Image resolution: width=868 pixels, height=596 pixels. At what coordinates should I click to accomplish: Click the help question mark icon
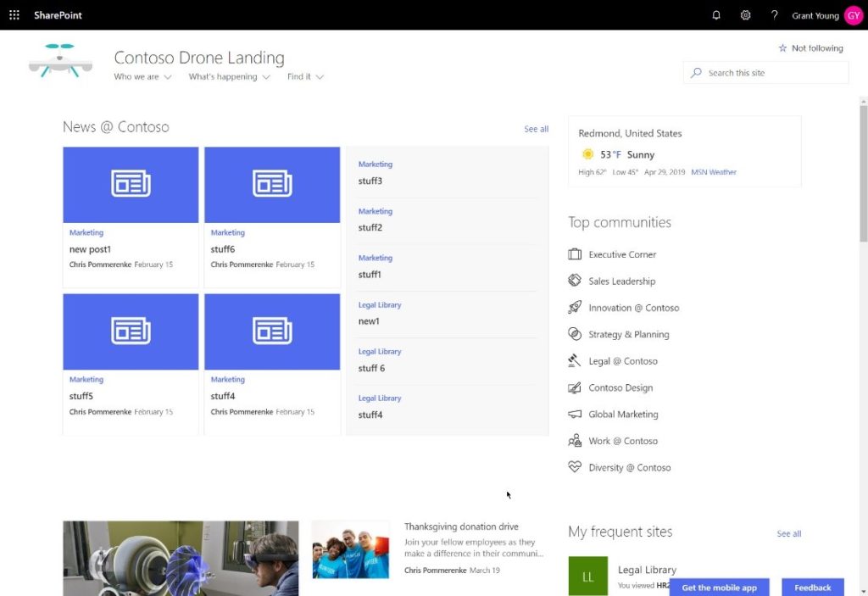pos(774,15)
